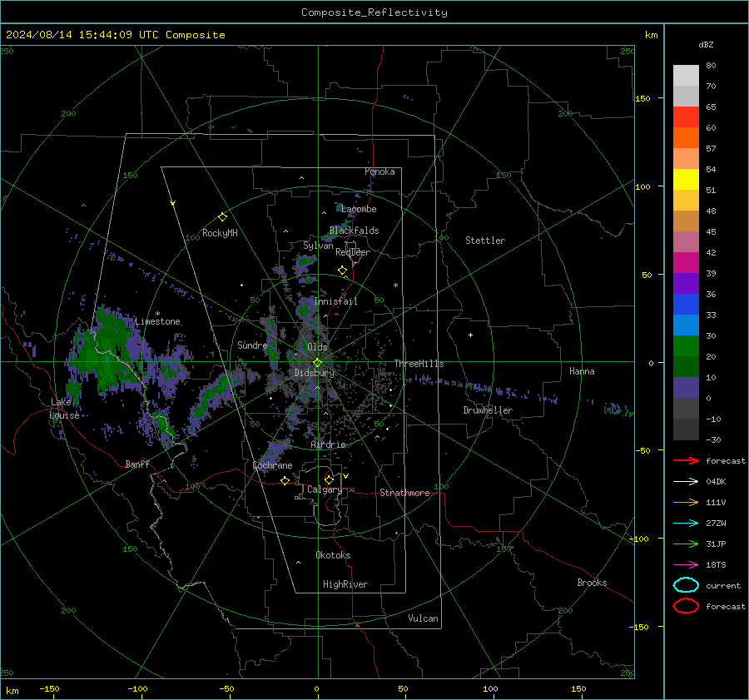
Task: Click the ThreeHills label
Action: (419, 364)
